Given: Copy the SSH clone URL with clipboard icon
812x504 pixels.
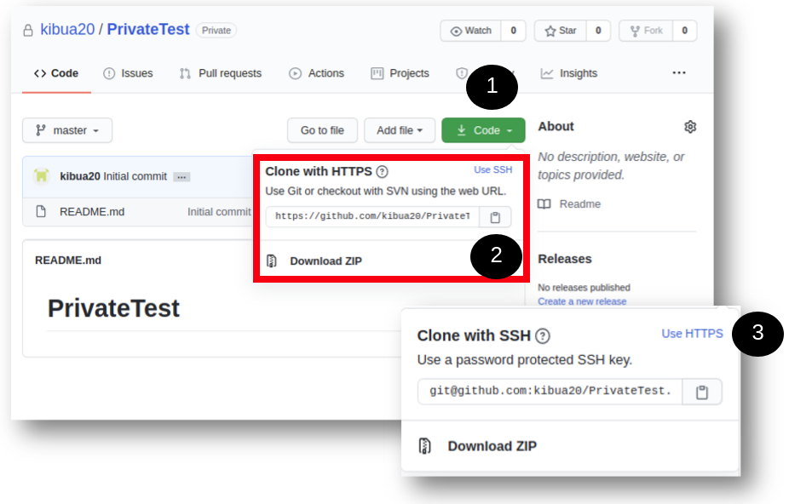Looking at the screenshot, I should (702, 392).
